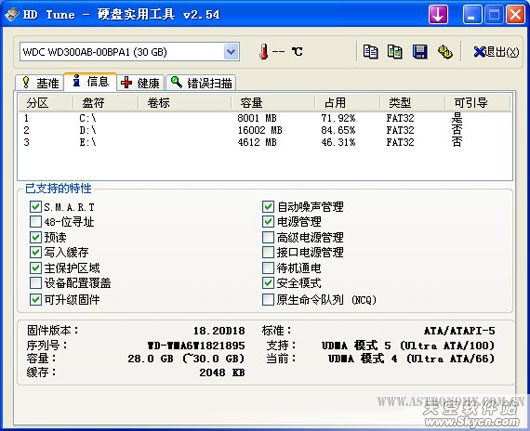Image resolution: width=530 pixels, height=431 pixels.
Task: Click the 46.31% usage value
Action: [338, 142]
